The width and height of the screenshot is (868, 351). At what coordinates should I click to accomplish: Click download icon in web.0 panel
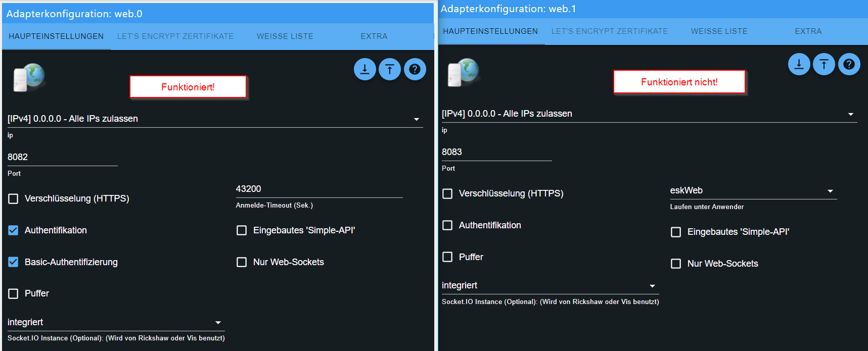coord(364,69)
